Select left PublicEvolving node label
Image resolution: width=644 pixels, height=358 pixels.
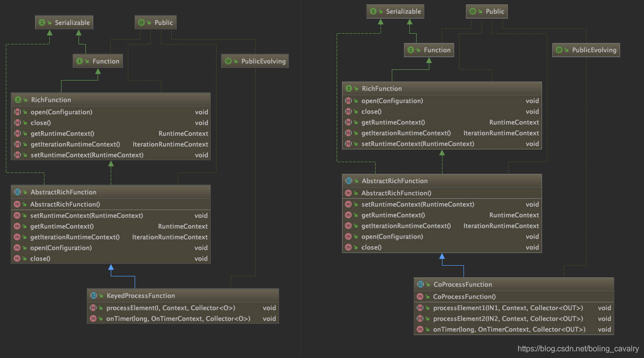pos(263,61)
